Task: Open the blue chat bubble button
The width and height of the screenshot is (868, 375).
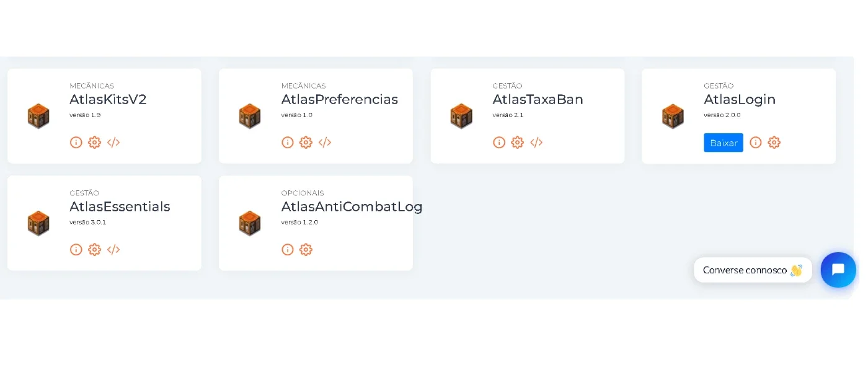Action: pos(838,270)
